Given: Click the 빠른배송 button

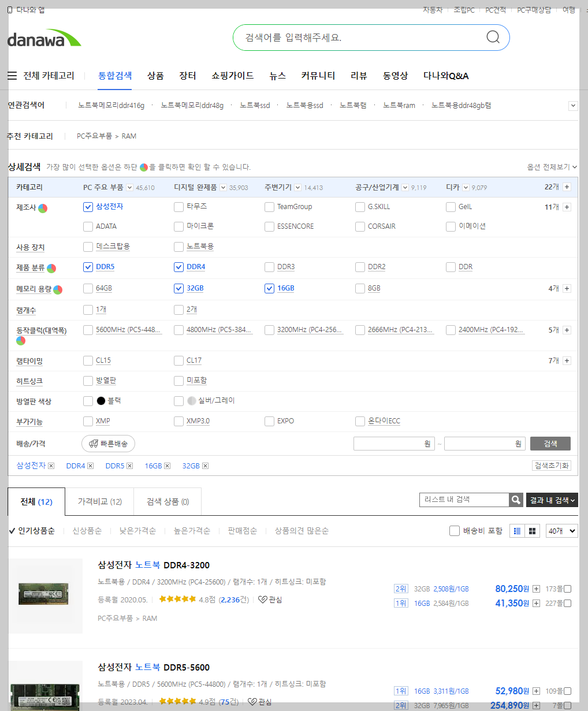Looking at the screenshot, I should click(109, 444).
